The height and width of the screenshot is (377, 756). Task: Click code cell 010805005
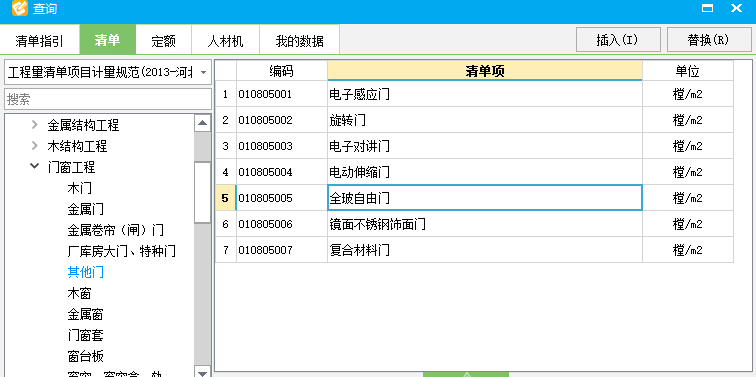click(x=282, y=198)
